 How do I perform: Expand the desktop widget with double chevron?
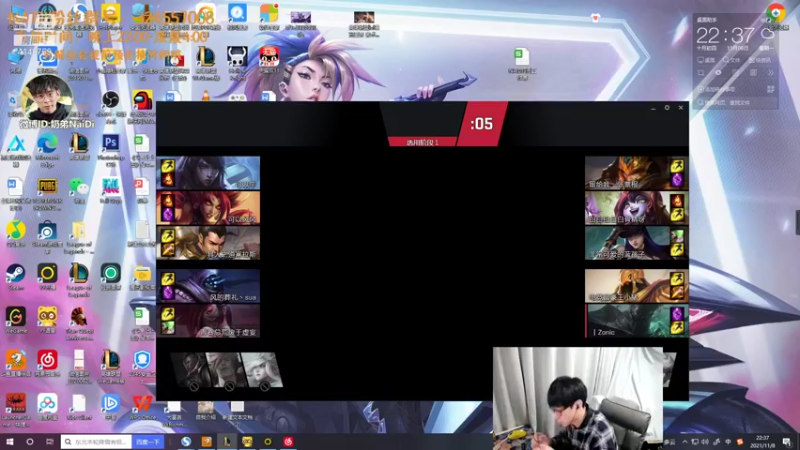point(770,73)
